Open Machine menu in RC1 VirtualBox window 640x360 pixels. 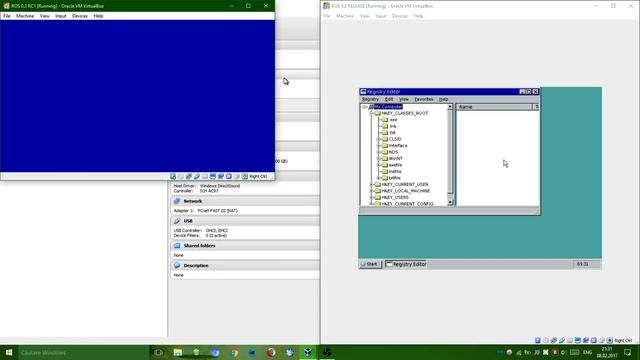25,16
